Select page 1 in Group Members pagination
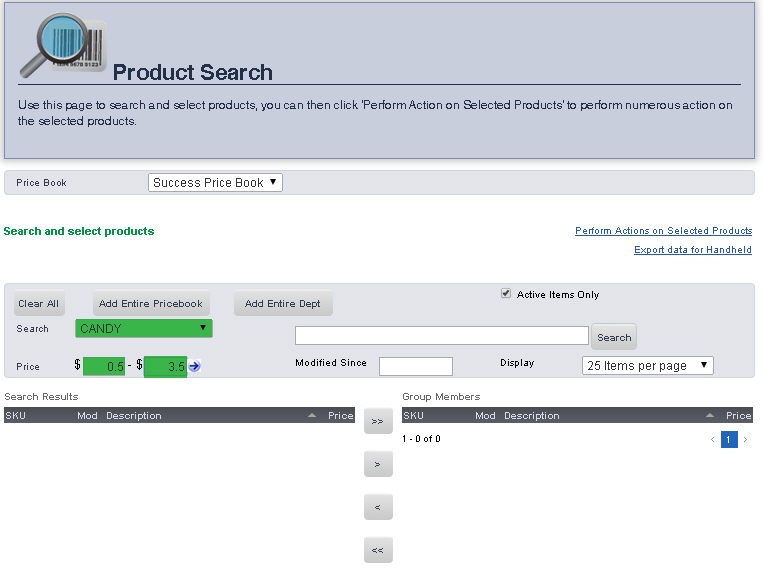The height and width of the screenshot is (569, 763). (x=729, y=440)
